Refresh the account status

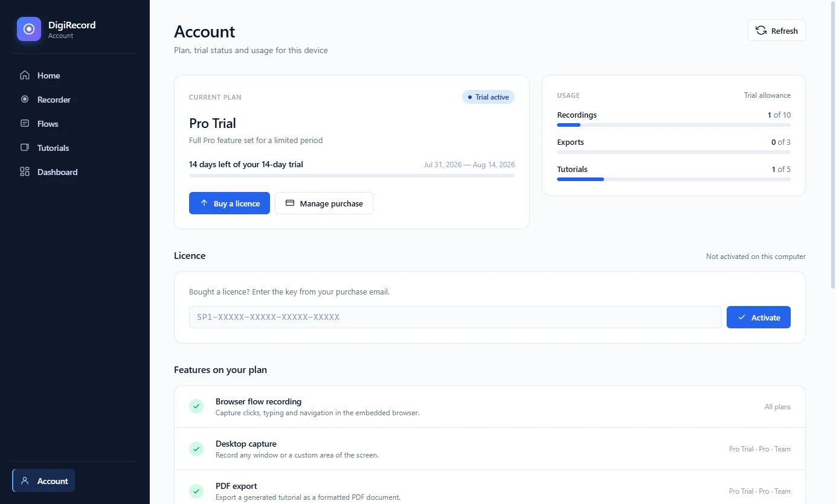[777, 31]
